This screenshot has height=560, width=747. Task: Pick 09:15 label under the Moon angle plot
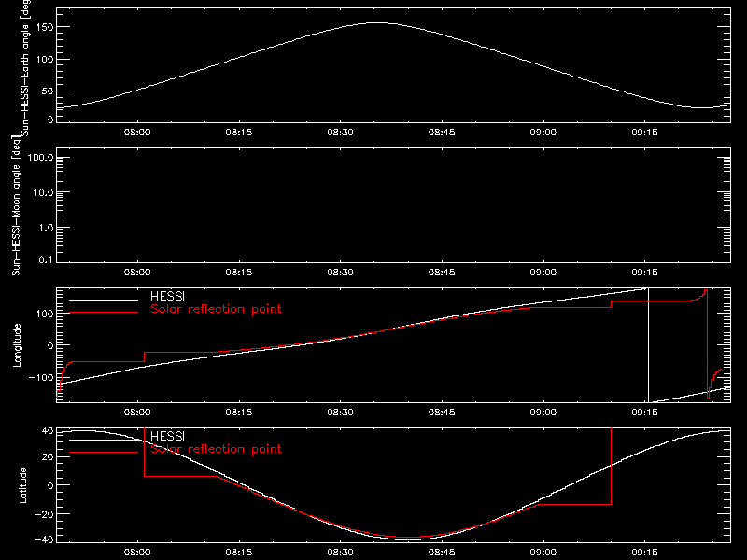tap(644, 273)
